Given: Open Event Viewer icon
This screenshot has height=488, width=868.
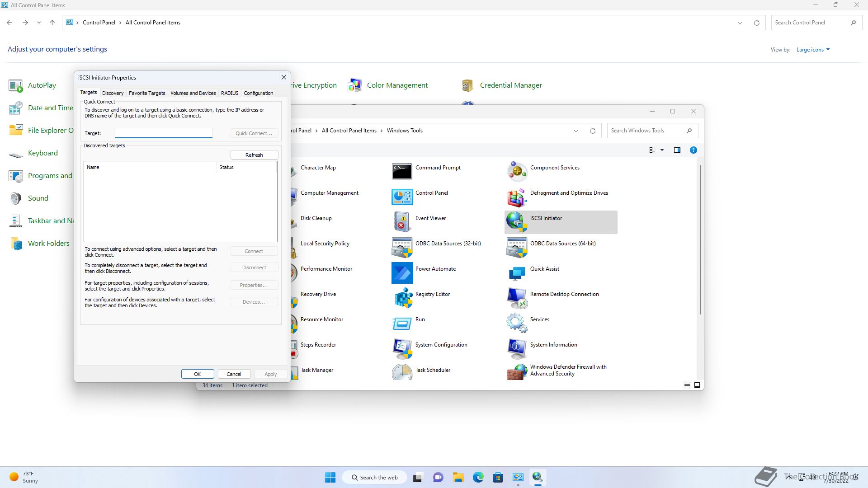Looking at the screenshot, I should [402, 222].
